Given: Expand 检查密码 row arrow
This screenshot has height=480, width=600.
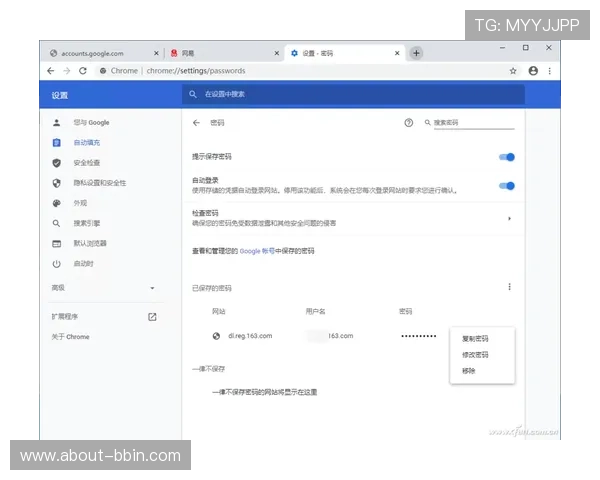Looking at the screenshot, I should click(x=509, y=219).
